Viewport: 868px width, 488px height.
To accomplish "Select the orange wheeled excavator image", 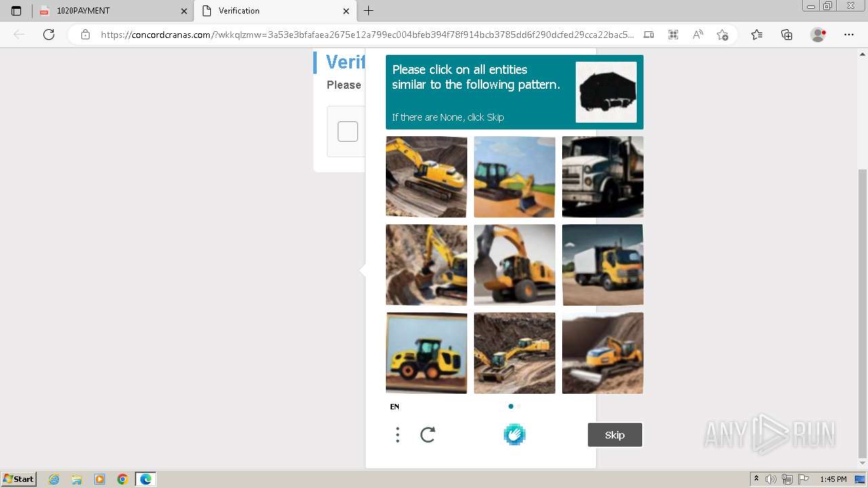I will point(515,265).
